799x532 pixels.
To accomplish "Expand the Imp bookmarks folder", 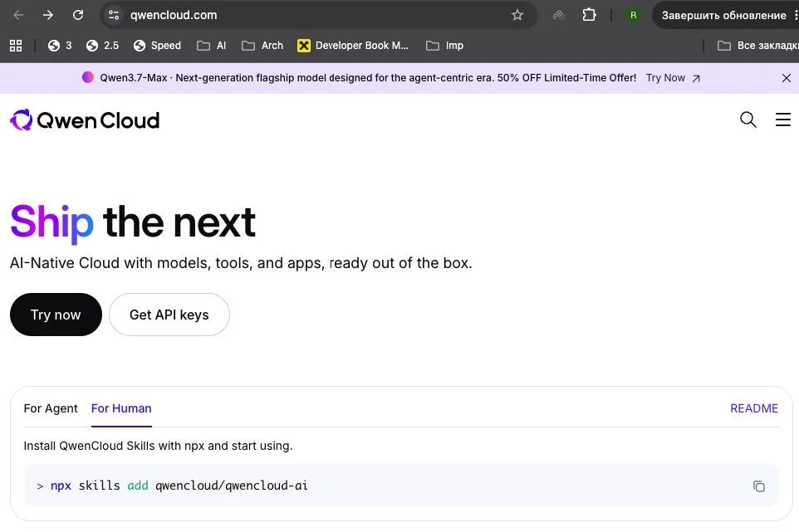I will pos(445,46).
